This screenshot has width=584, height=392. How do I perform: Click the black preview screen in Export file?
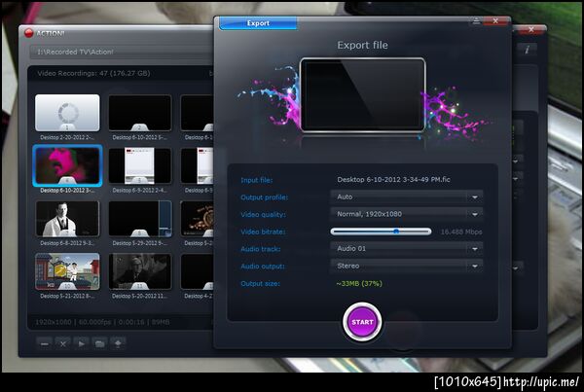362,94
